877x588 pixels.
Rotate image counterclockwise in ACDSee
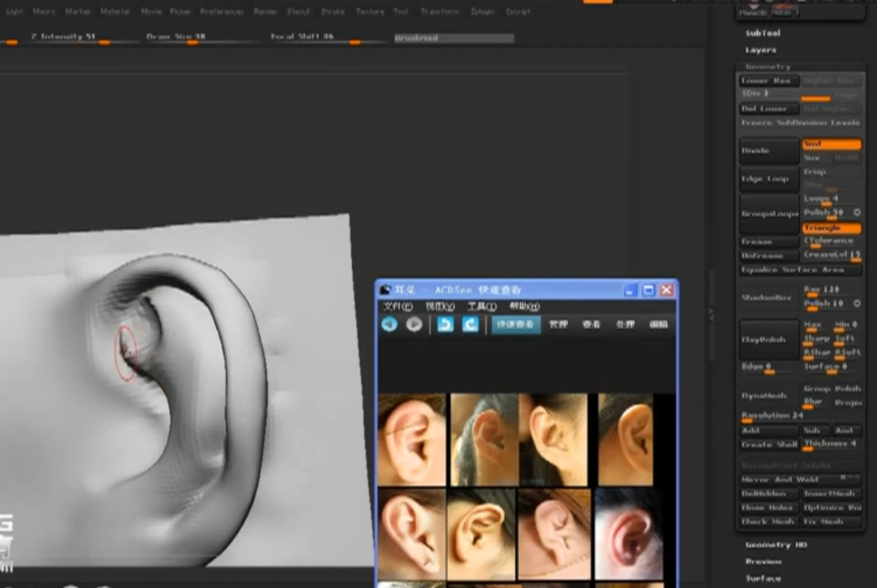tap(446, 324)
